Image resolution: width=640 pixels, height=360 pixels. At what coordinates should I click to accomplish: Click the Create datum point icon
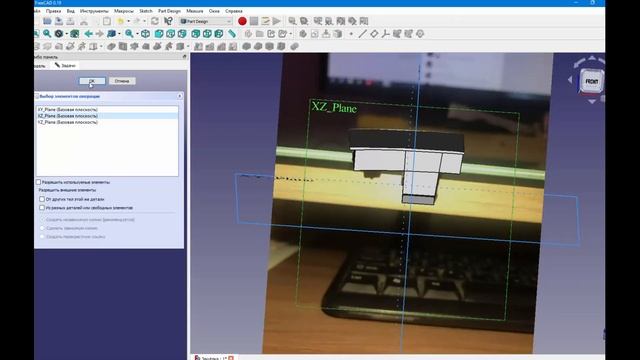pyautogui.click(x=351, y=34)
